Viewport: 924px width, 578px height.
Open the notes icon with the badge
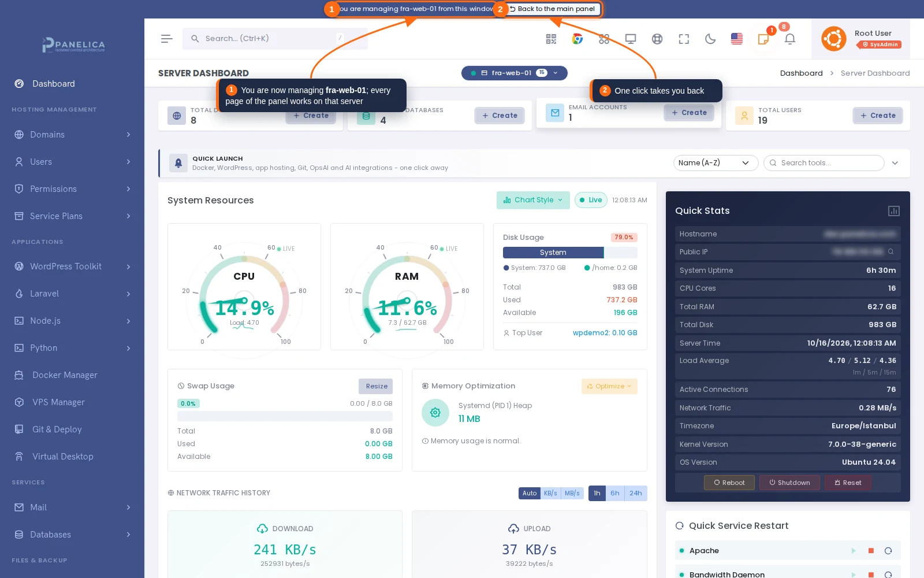pos(763,39)
